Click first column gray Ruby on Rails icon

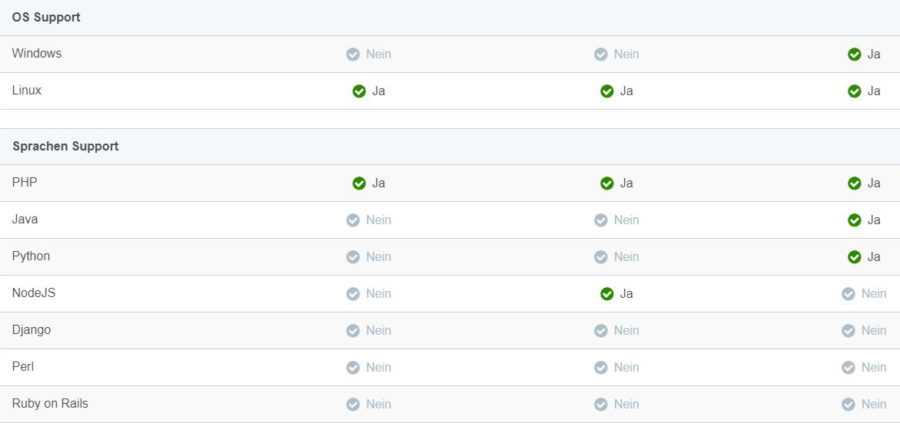click(353, 405)
